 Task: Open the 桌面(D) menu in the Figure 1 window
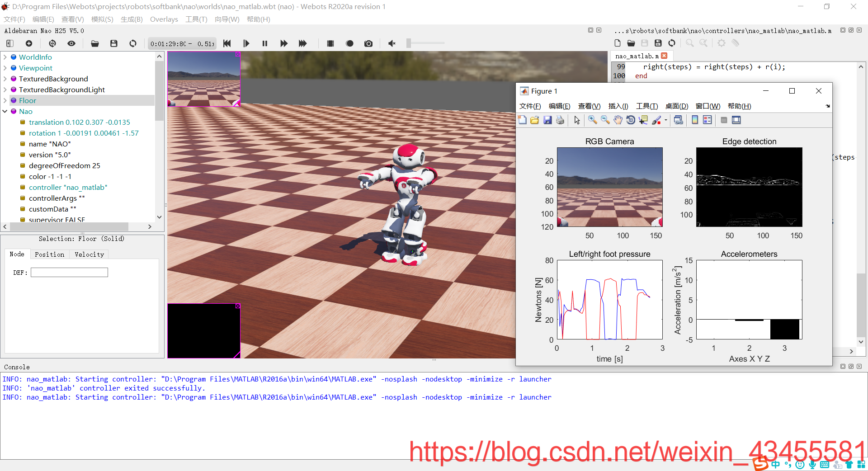pos(676,106)
